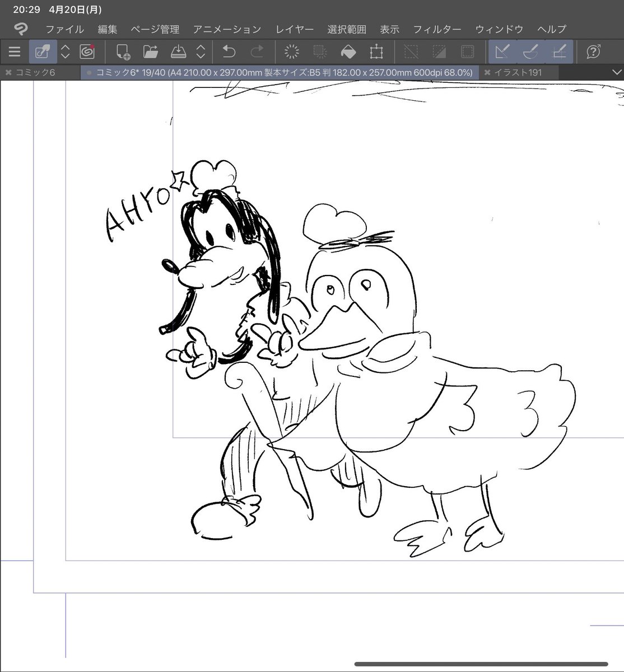Save the document with save icon

[x=178, y=52]
